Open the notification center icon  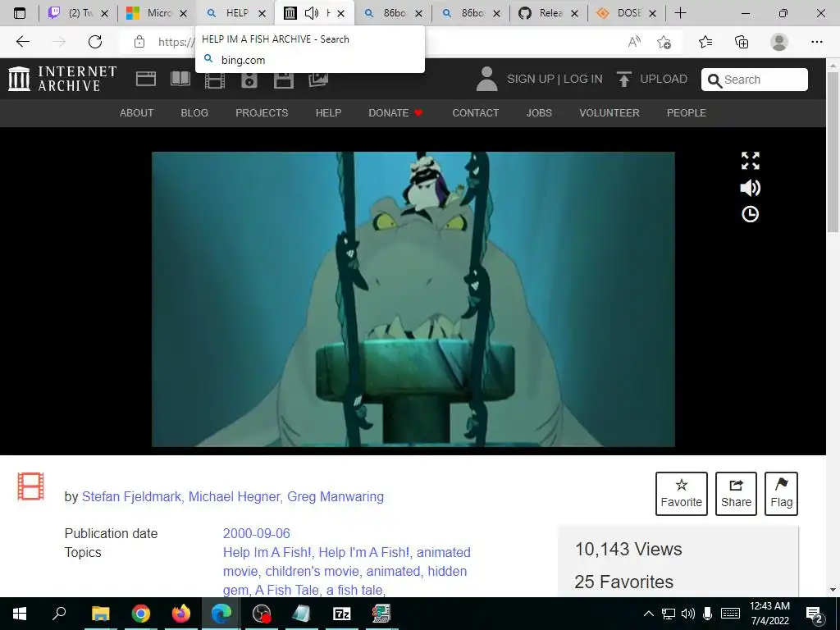click(815, 614)
